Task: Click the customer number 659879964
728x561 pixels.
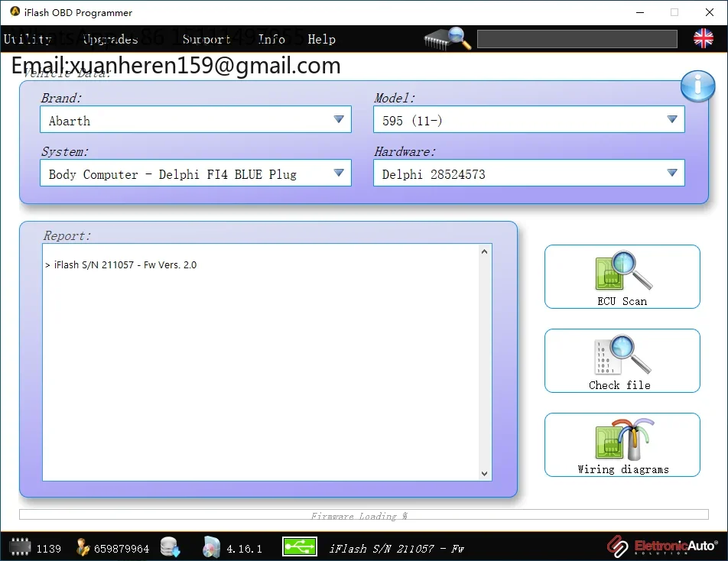Action: (122, 549)
